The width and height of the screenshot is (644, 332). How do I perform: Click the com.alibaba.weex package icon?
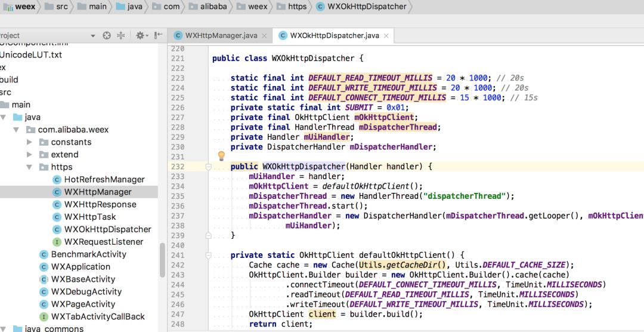click(31, 130)
